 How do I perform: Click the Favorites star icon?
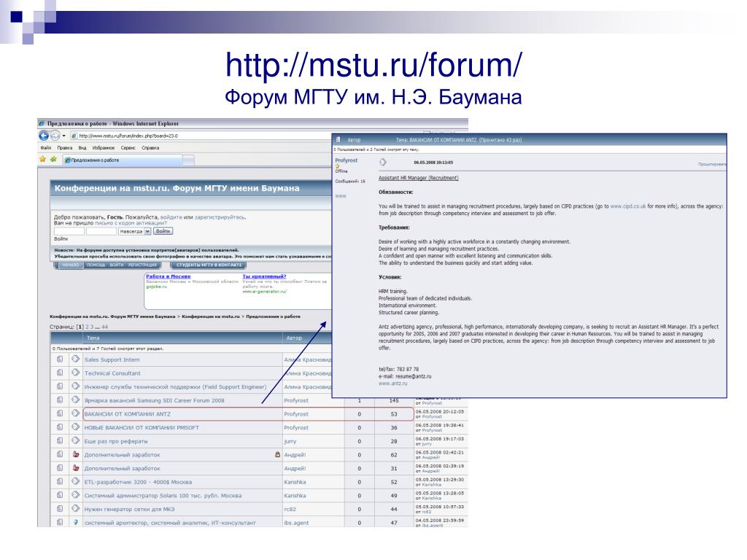coord(43,160)
